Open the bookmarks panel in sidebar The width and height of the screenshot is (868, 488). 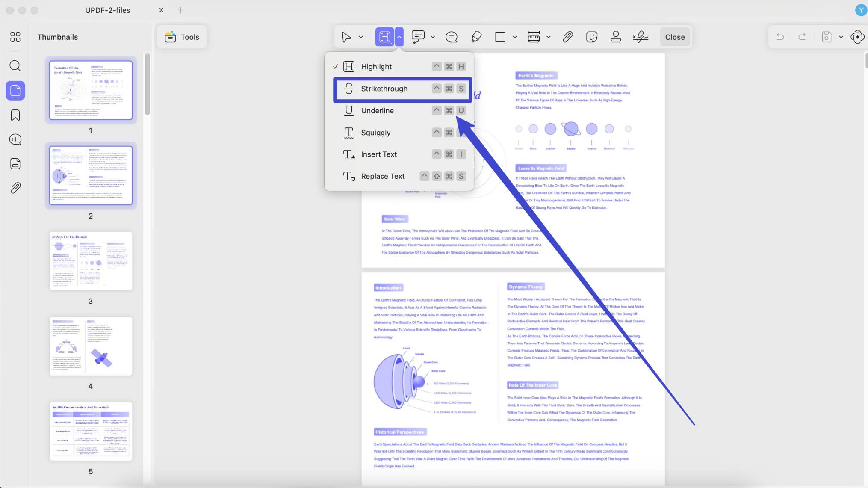coord(15,115)
